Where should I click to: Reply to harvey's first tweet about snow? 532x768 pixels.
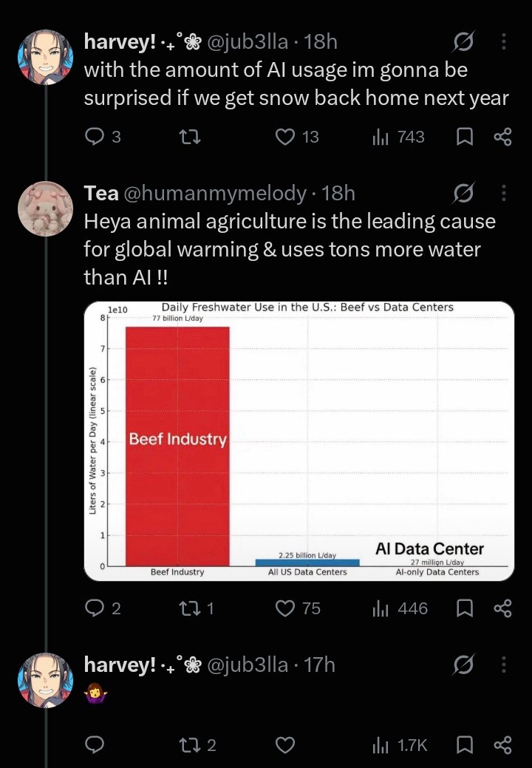[x=95, y=137]
